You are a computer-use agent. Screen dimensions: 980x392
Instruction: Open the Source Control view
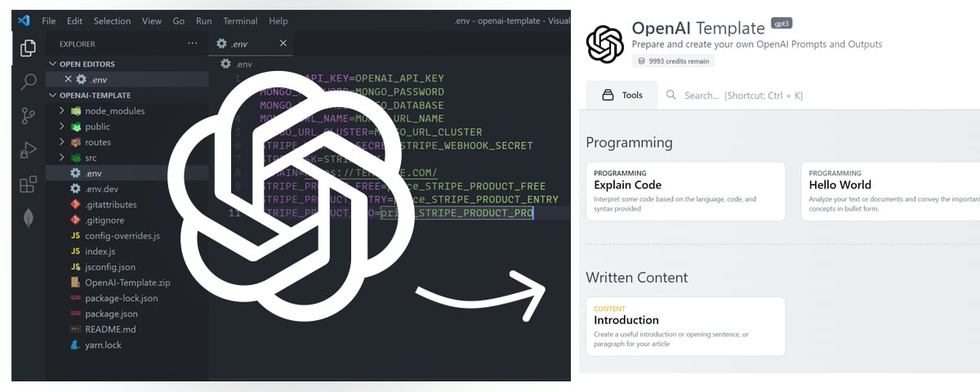pyautogui.click(x=29, y=116)
